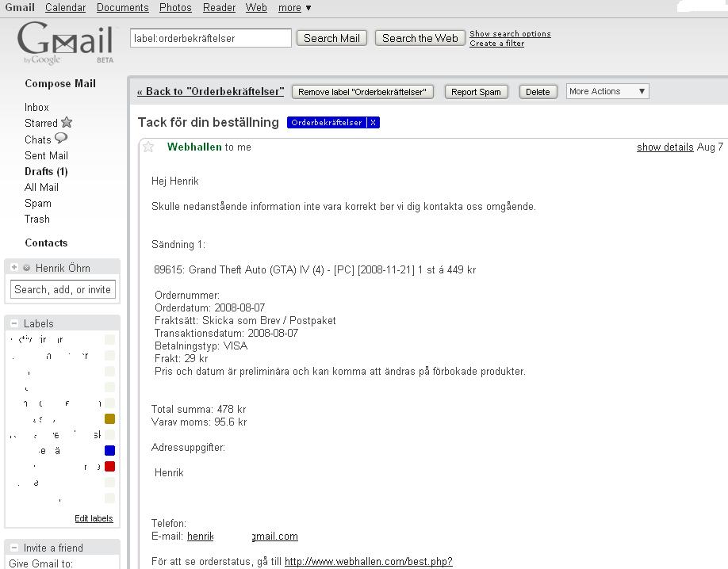
Task: Focus the mail search field
Action: 211,38
